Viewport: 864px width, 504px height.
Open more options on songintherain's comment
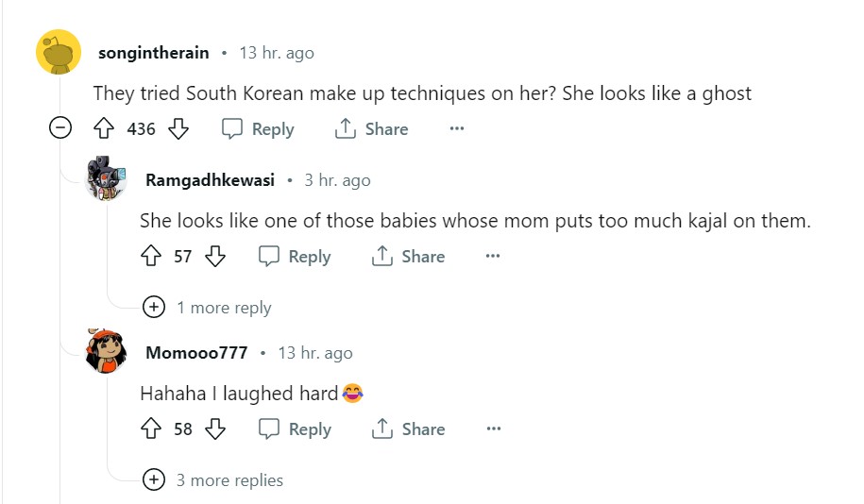(457, 129)
